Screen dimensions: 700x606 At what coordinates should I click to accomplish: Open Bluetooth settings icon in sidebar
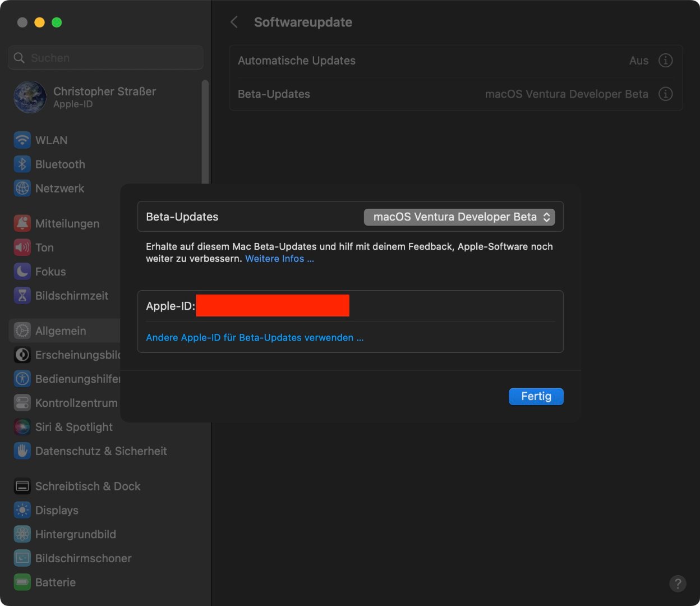coord(22,164)
